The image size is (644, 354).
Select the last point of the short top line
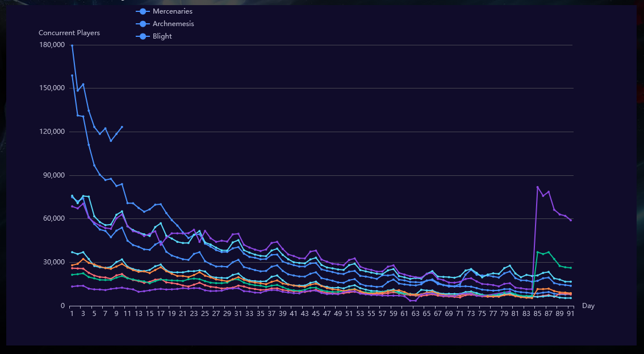coord(122,127)
